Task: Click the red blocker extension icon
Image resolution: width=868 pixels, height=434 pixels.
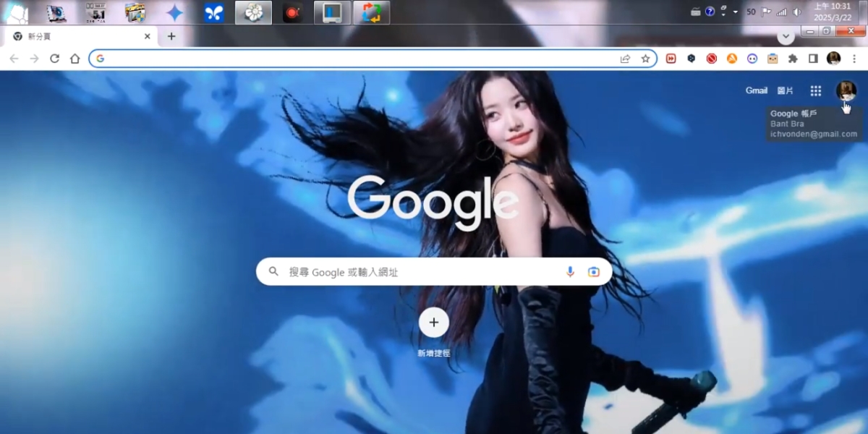Action: coord(712,59)
